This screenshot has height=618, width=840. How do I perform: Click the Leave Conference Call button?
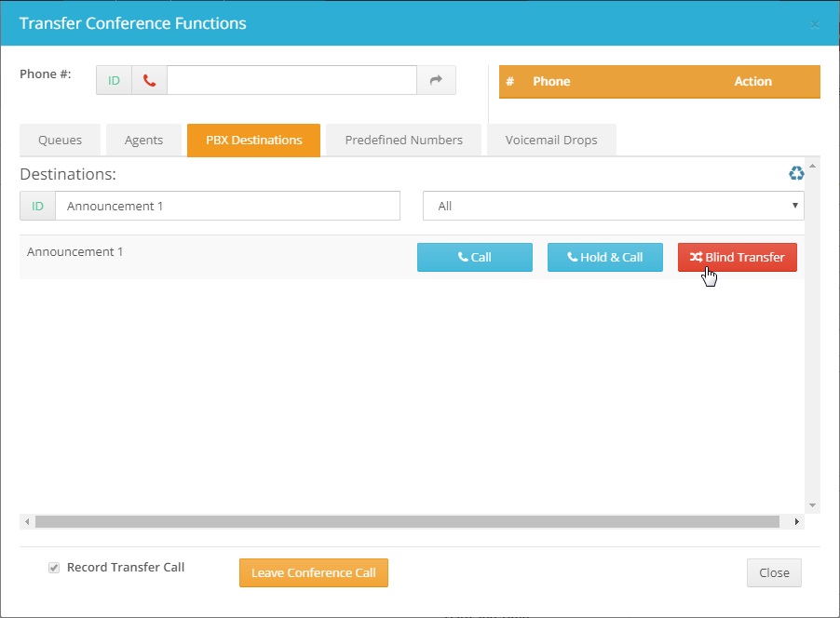pos(314,572)
